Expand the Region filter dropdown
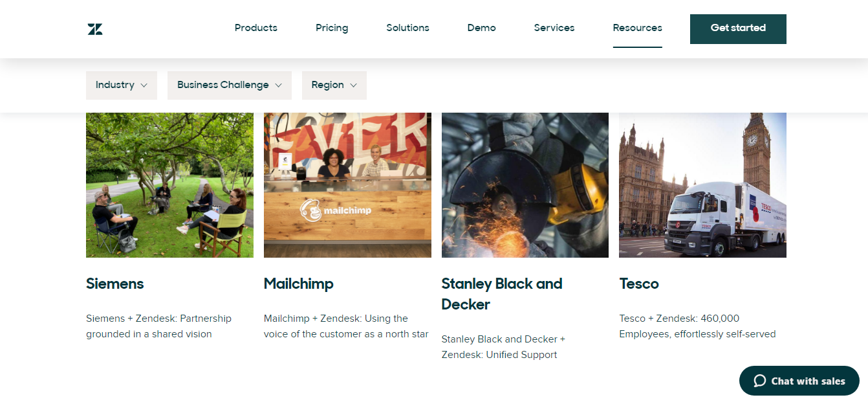Viewport: 868px width, 404px height. (334, 85)
